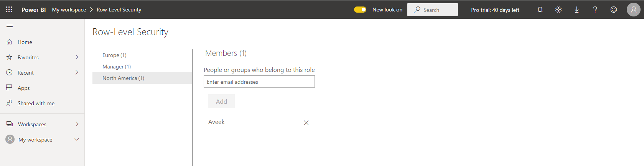Select the Europe role
This screenshot has width=644, height=166.
(114, 55)
